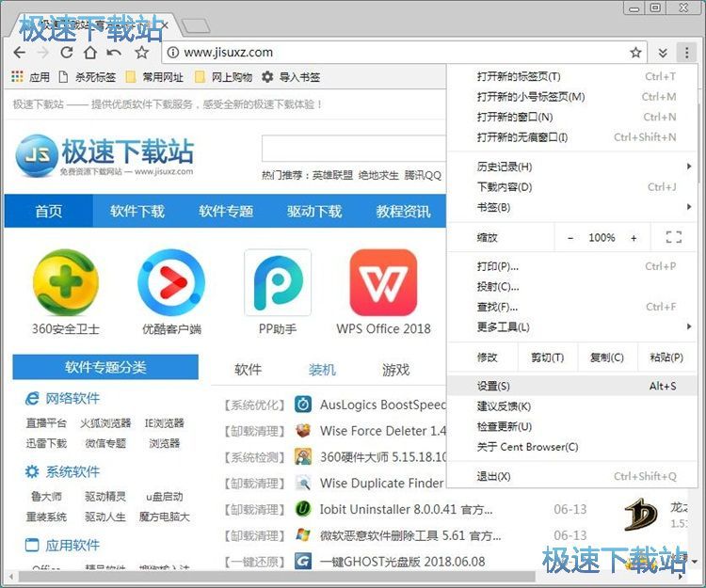Viewport: 706px width, 588px height.
Task: Click the 英雄联盟 hot recommendation link
Action: (332, 175)
